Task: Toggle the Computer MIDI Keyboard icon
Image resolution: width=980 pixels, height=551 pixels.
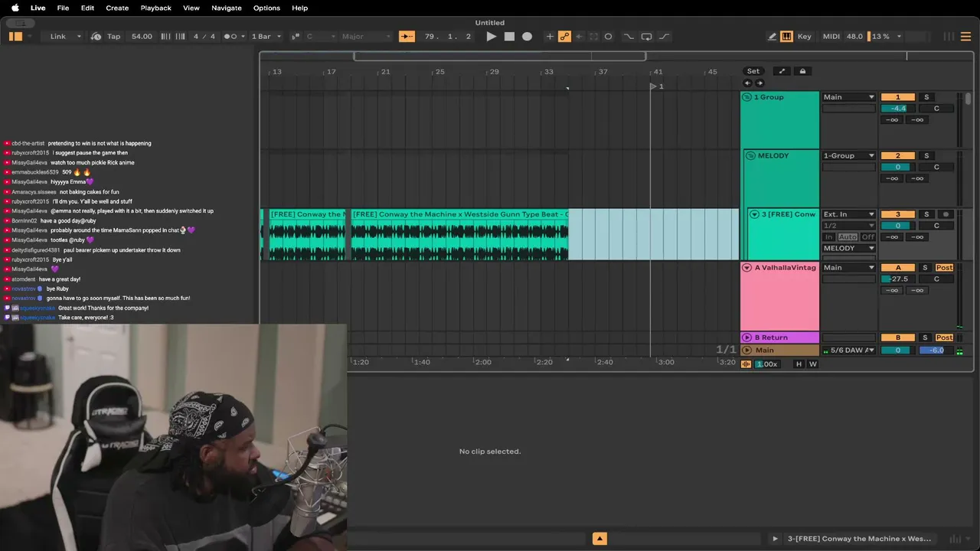Action: click(x=786, y=36)
